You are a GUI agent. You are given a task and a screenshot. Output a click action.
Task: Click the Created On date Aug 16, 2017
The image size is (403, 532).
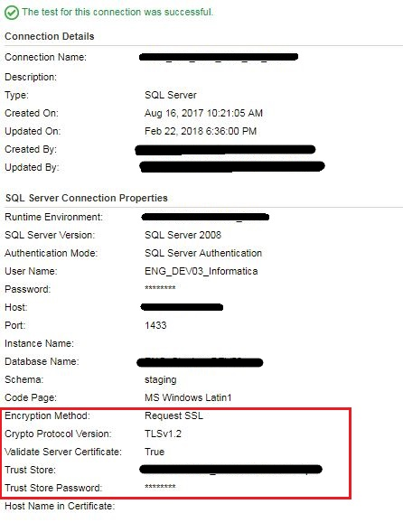[203, 113]
